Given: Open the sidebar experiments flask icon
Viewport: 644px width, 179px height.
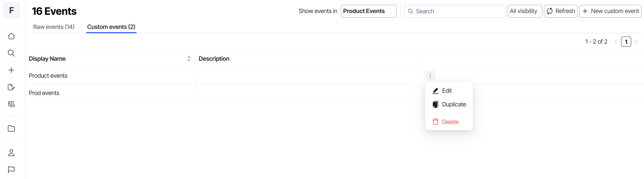Looking at the screenshot, I should 11,104.
